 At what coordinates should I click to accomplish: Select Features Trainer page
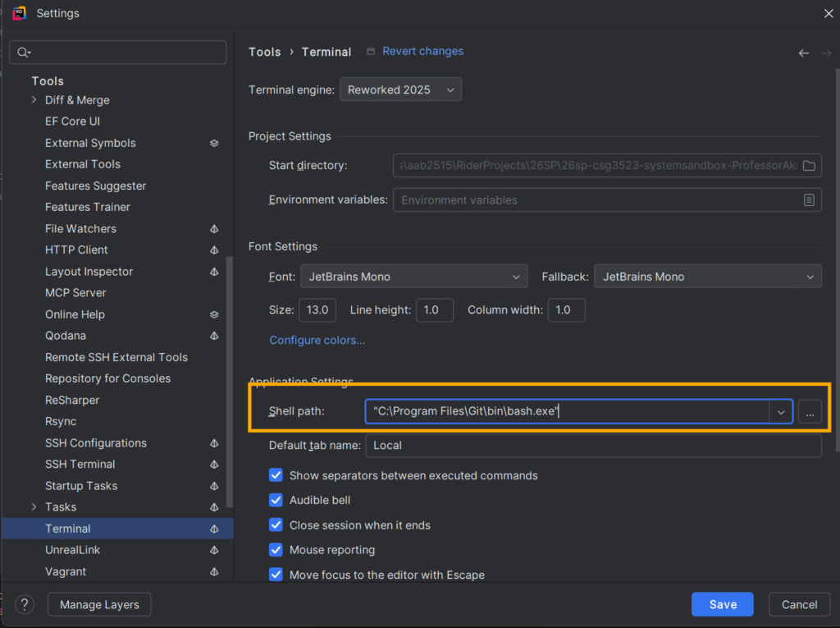(x=87, y=207)
